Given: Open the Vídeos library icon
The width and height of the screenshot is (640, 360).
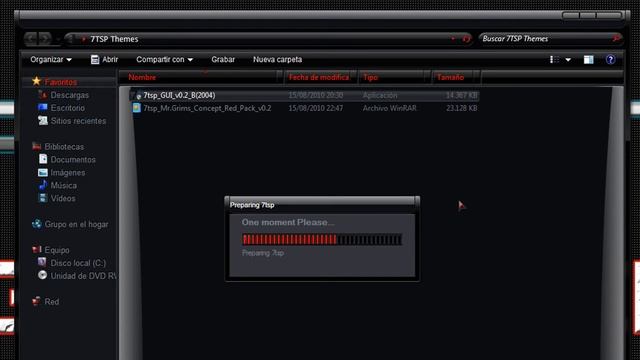Looking at the screenshot, I should [x=42, y=198].
